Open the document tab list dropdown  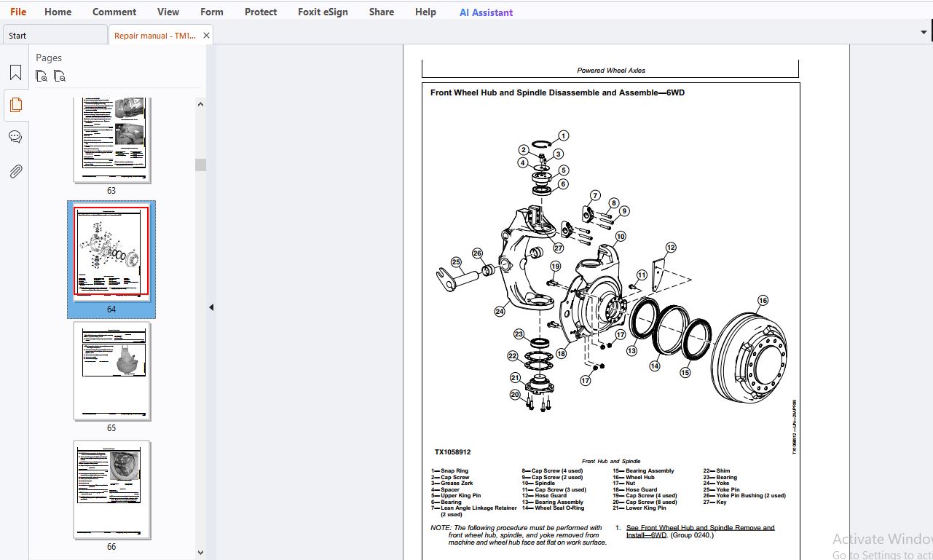pos(924,32)
